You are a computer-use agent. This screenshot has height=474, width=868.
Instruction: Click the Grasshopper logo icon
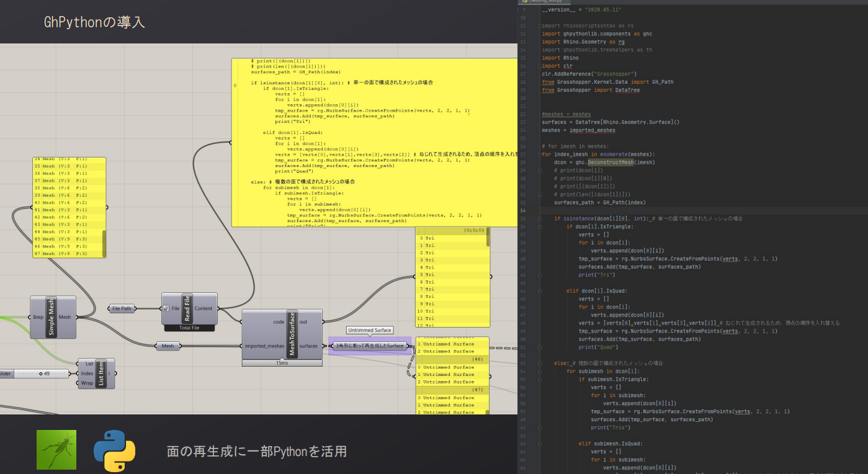56,450
